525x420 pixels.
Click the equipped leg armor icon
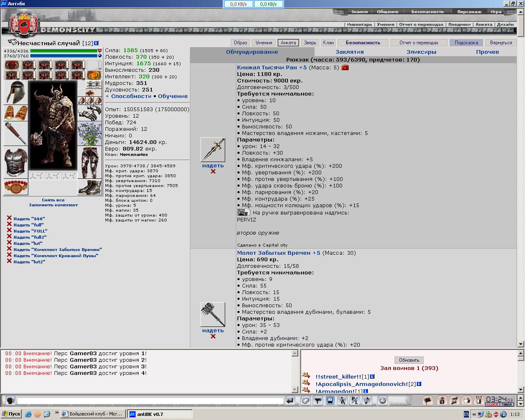pyautogui.click(x=89, y=163)
